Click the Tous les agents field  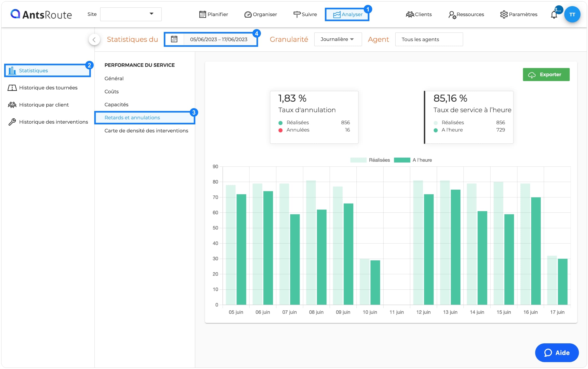(429, 39)
